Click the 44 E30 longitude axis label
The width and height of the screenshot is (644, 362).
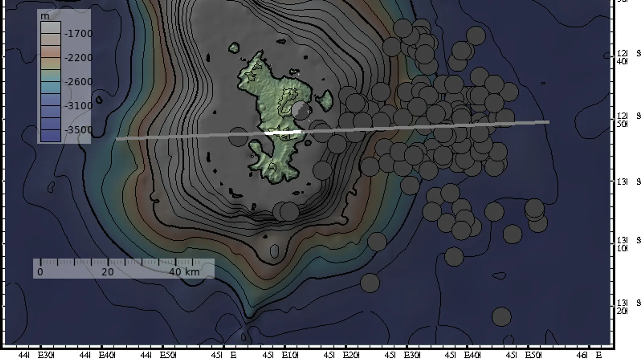click(36, 355)
